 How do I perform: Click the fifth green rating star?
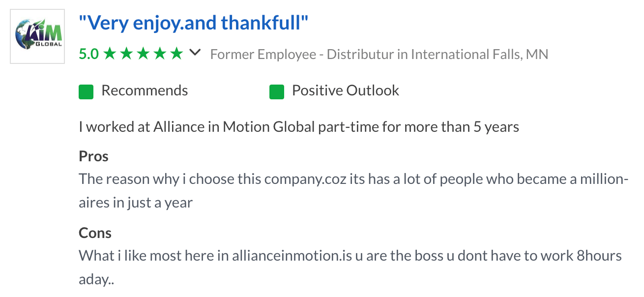tap(177, 54)
